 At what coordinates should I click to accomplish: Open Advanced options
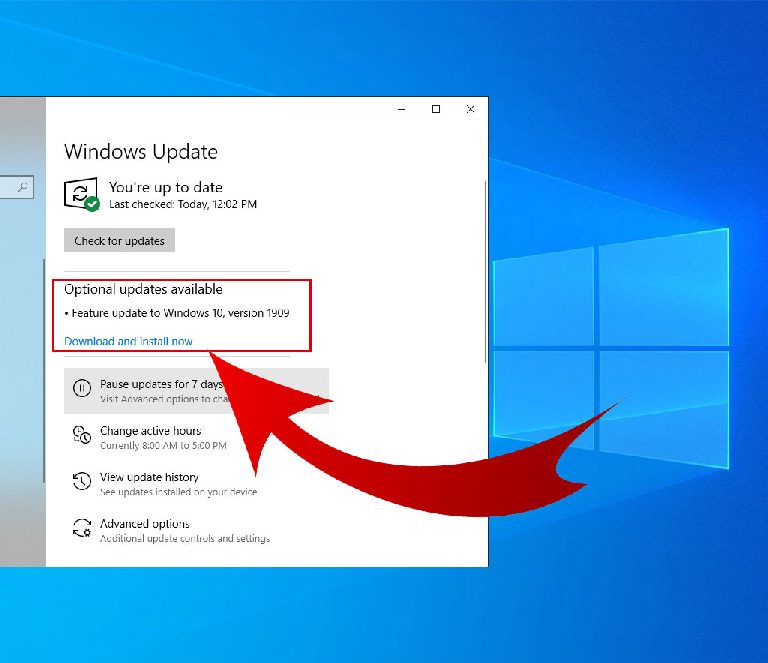click(144, 523)
